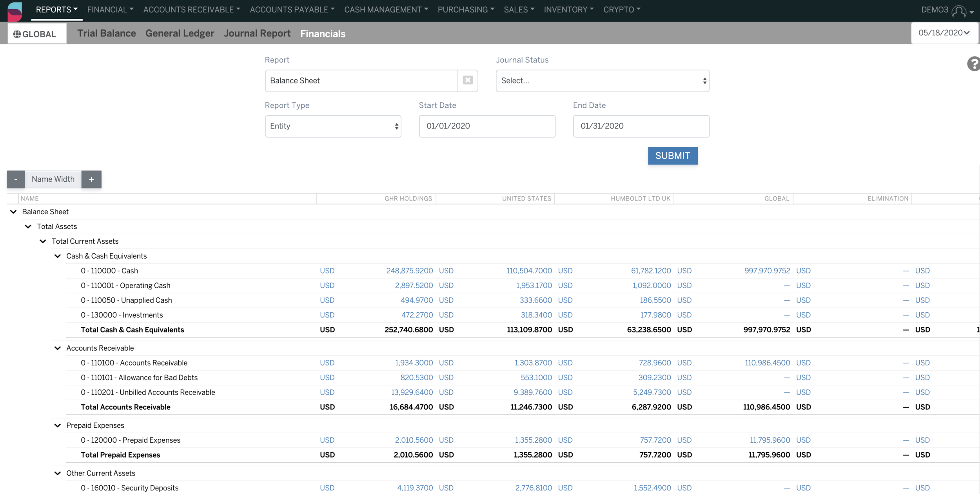980x494 pixels.
Task: Select the 0 - 110201 - Unbilled Accounts Receivable row
Action: (x=148, y=393)
